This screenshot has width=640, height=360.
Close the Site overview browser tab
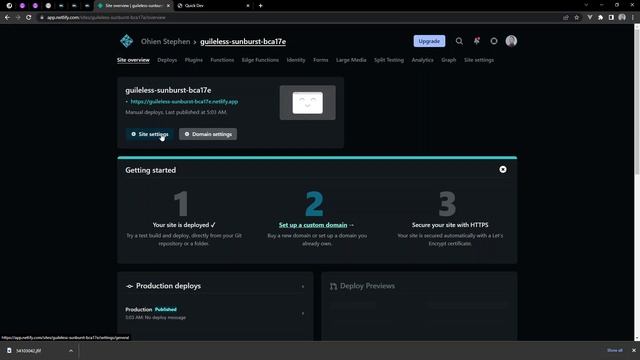(x=168, y=6)
